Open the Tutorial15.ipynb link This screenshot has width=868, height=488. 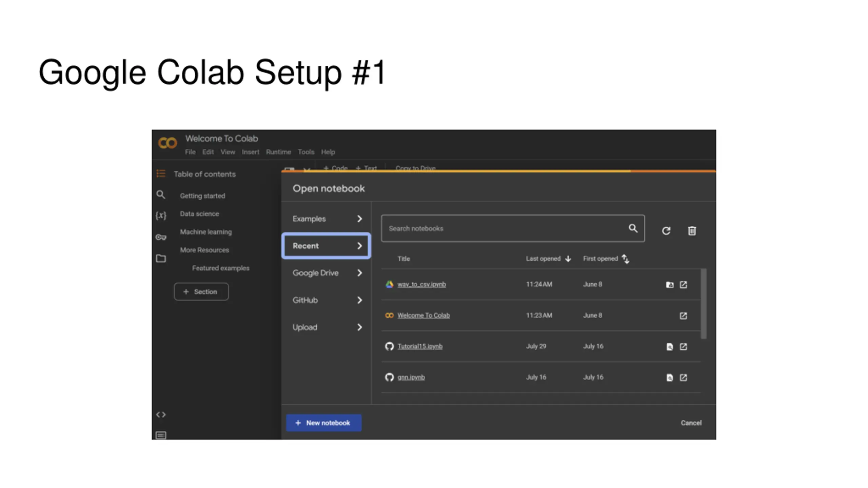420,346
